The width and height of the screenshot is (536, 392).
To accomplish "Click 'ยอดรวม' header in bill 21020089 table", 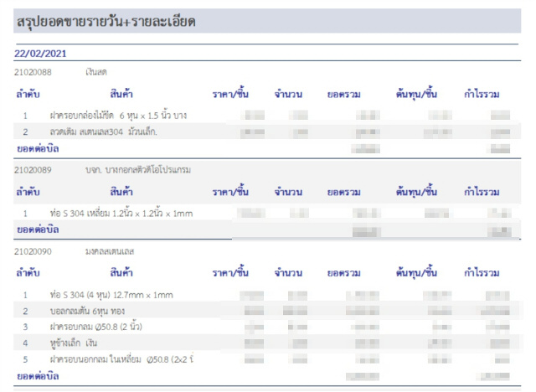I will point(344,193).
